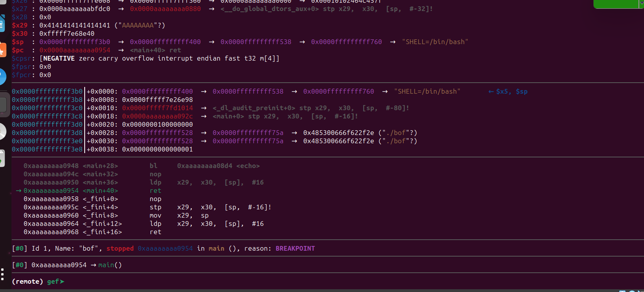Click the NEGATIVE flag in $cpsr
The width and height of the screenshot is (644, 292).
pyautogui.click(x=59, y=58)
